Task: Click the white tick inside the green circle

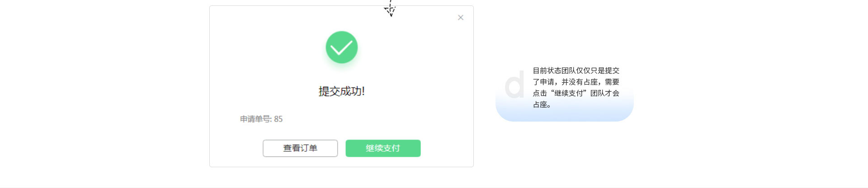Action: pos(342,47)
